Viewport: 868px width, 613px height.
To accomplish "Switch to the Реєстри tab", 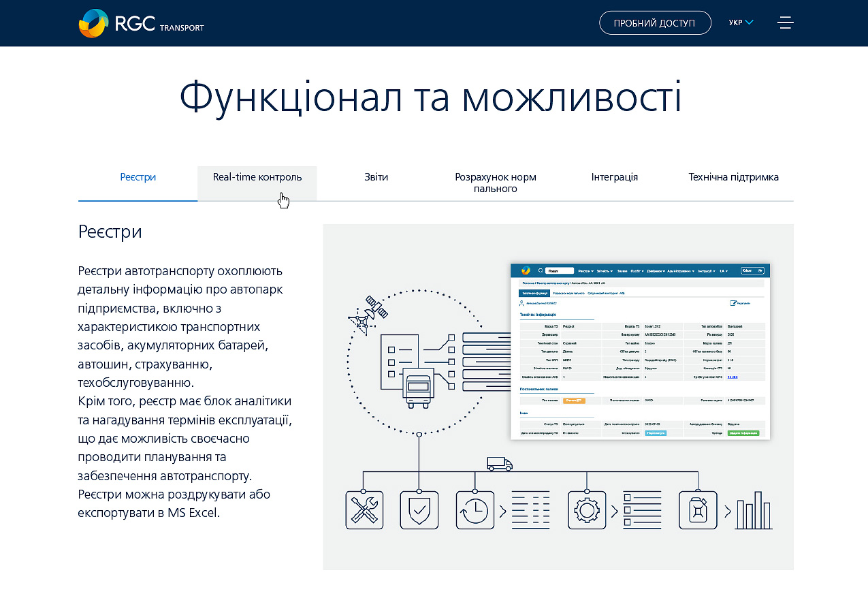I will (138, 177).
